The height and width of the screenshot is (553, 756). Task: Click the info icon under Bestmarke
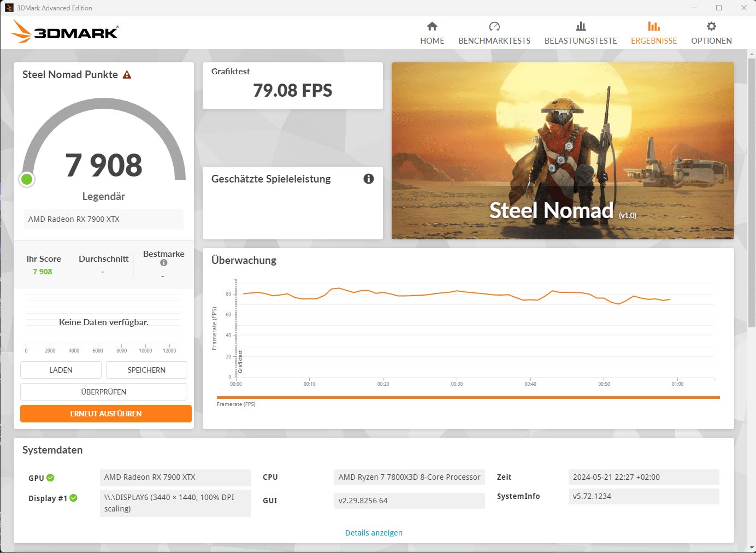click(164, 263)
